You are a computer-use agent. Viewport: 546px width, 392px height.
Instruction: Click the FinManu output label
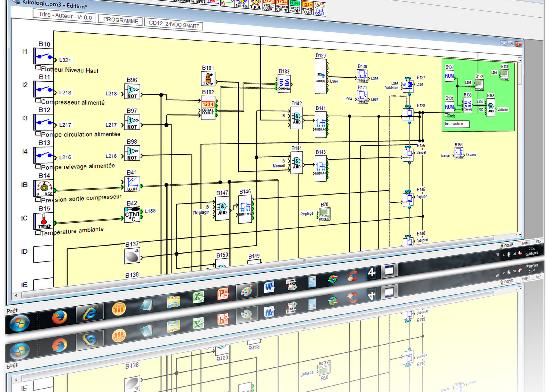tap(471, 155)
